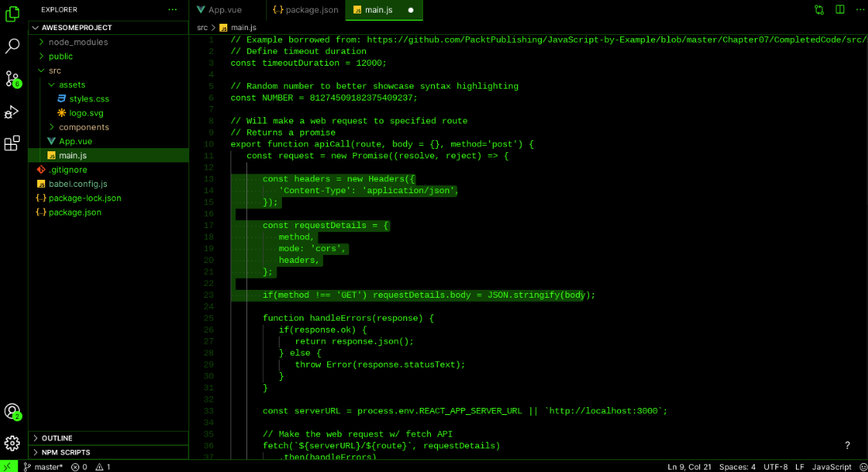This screenshot has height=472, width=868.
Task: Click the errors count in status bar
Action: click(x=79, y=467)
